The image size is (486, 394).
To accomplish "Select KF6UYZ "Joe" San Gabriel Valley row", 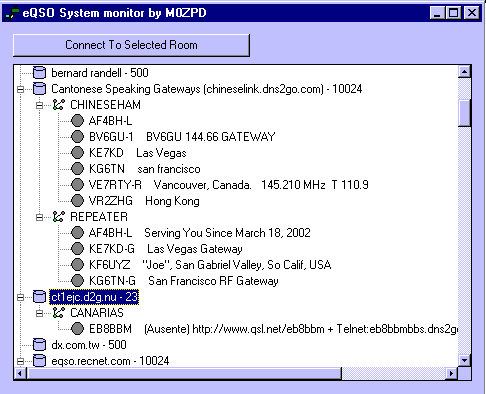I will [x=210, y=265].
